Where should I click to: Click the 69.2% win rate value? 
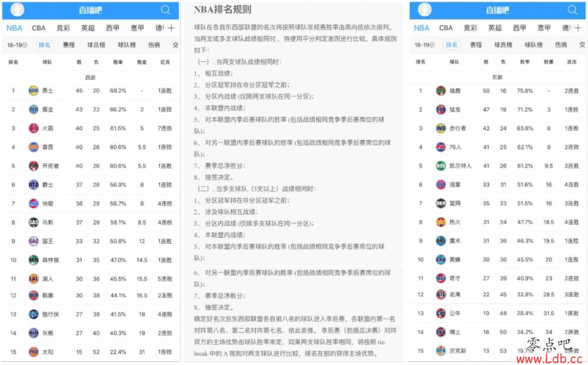(118, 91)
